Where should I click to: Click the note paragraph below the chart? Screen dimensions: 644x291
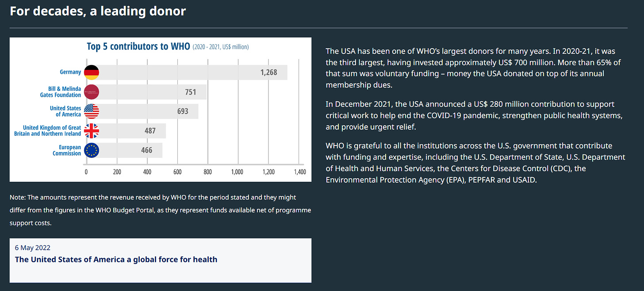[x=160, y=210]
